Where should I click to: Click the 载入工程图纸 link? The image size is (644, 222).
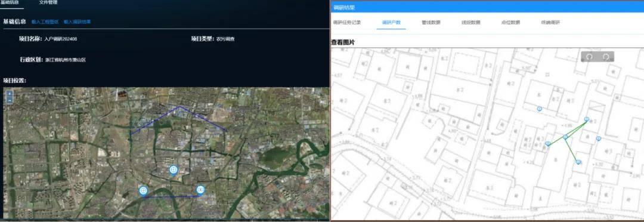45,22
